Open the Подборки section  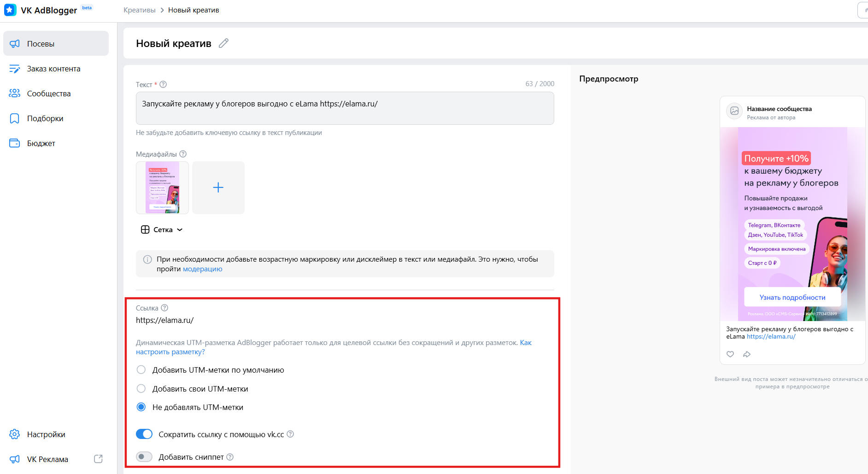tap(47, 118)
